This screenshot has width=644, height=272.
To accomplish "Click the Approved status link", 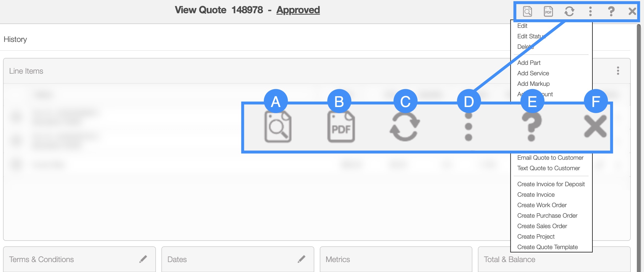I will (298, 10).
